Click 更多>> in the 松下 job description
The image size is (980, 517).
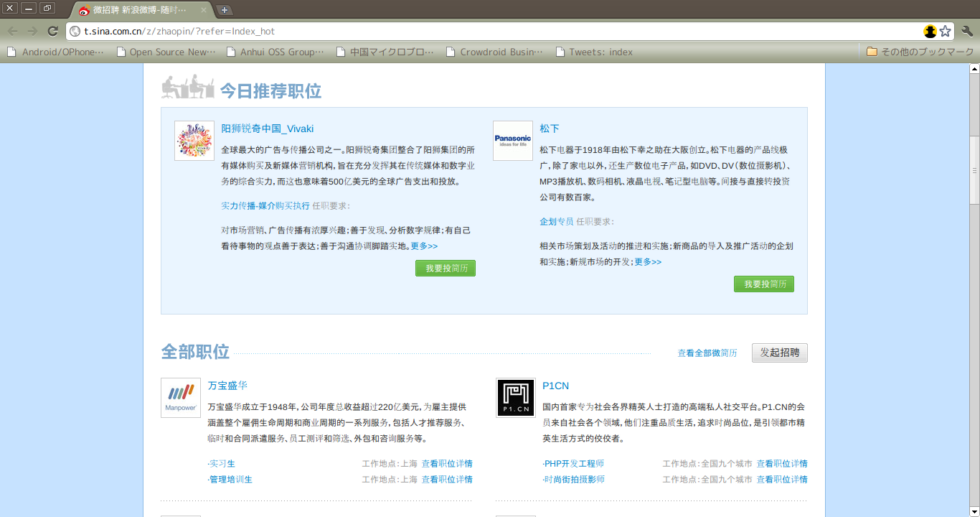point(648,261)
